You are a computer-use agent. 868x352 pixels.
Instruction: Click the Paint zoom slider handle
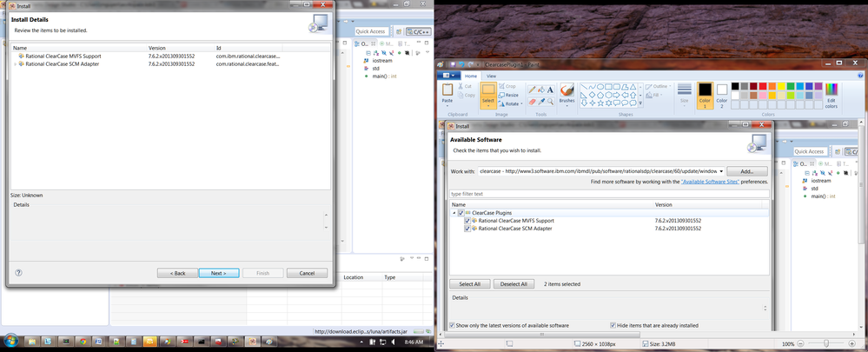click(826, 343)
